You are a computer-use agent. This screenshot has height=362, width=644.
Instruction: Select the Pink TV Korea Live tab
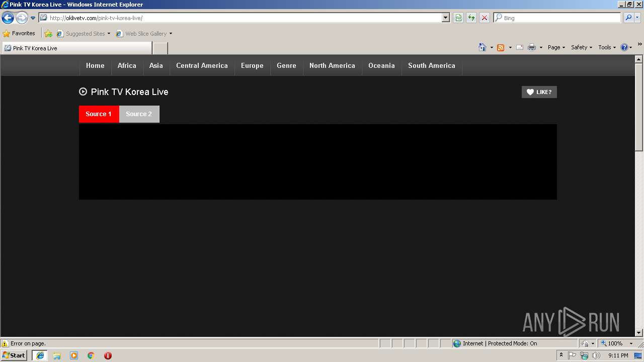pos(76,48)
